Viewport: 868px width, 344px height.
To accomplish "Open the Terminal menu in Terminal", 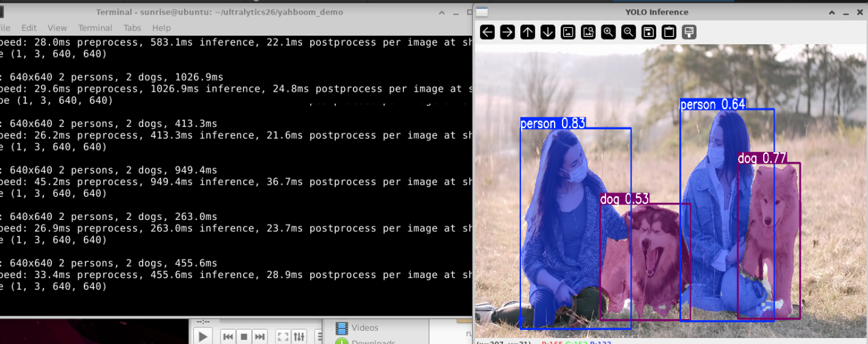I will tap(95, 28).
